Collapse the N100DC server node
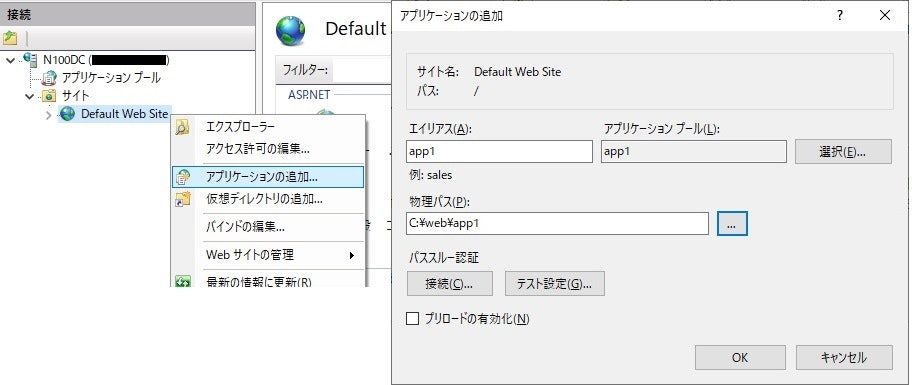The width and height of the screenshot is (912, 385). point(10,59)
